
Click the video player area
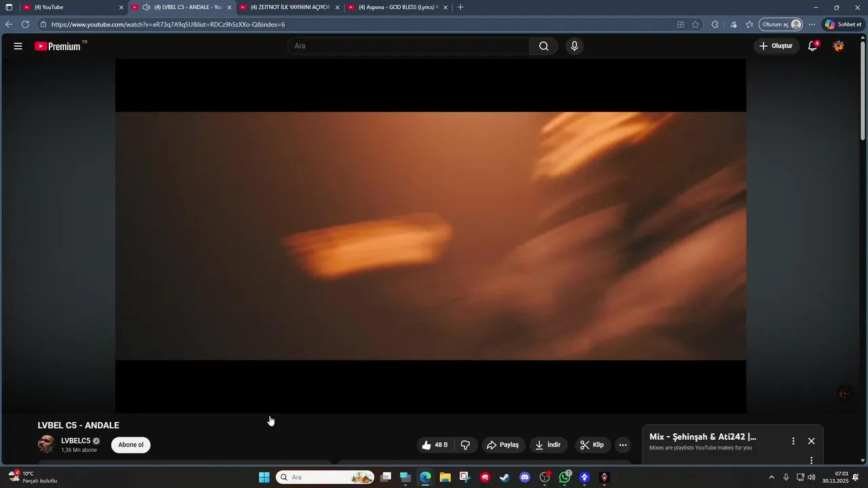pyautogui.click(x=431, y=236)
